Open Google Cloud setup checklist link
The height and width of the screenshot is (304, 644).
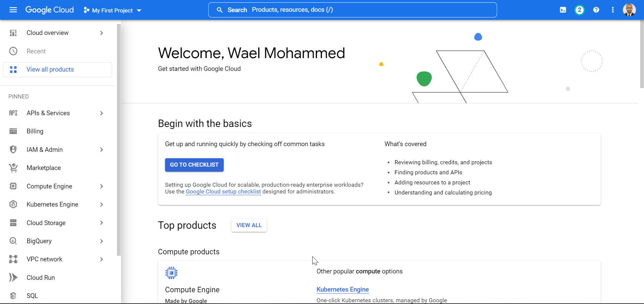tap(223, 192)
